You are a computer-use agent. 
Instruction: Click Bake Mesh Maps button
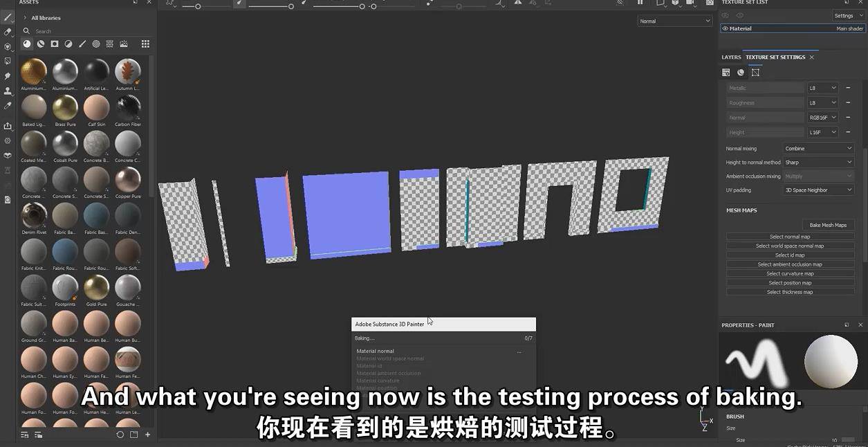click(x=829, y=225)
